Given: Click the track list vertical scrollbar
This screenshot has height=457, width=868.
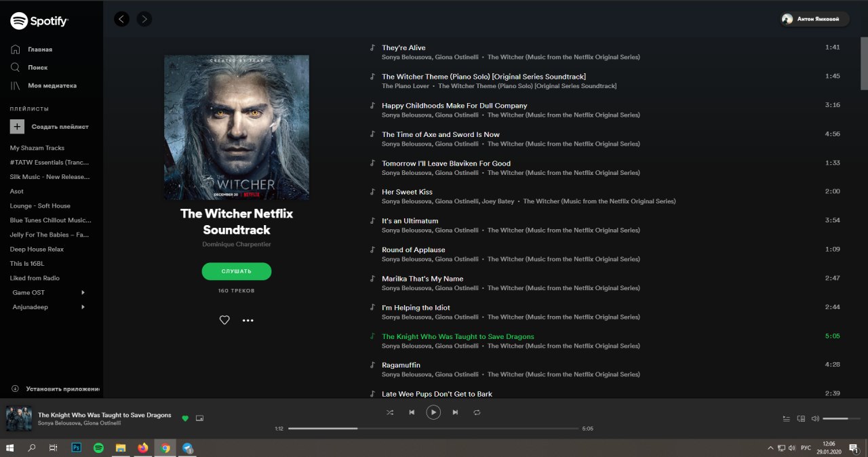Looking at the screenshot, I should tap(864, 64).
